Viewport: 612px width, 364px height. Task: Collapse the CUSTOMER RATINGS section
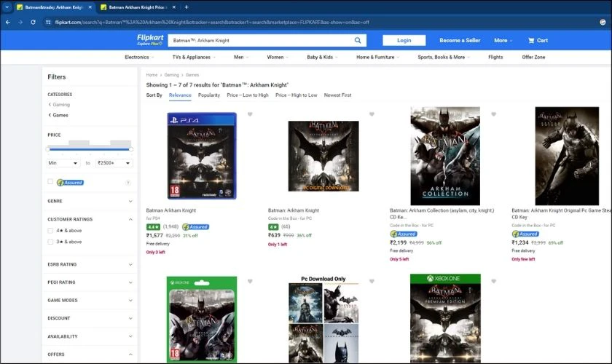[x=90, y=219]
